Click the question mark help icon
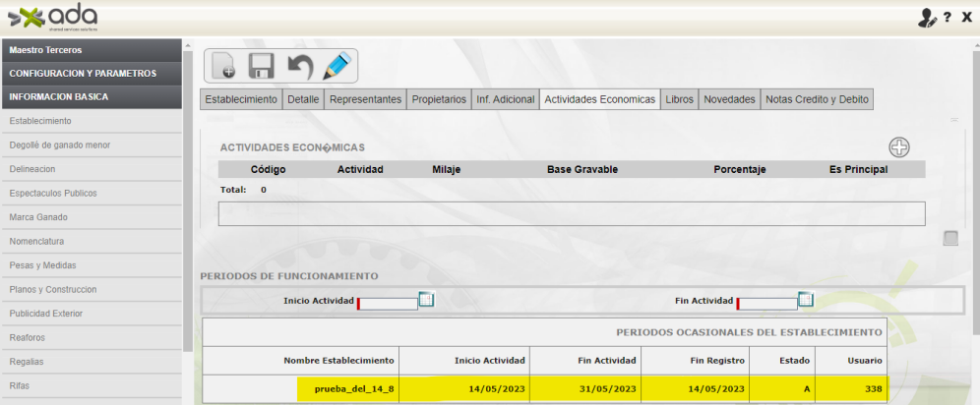 tap(947, 18)
